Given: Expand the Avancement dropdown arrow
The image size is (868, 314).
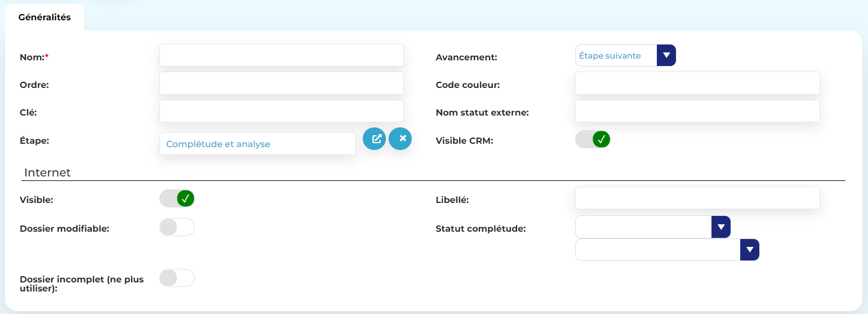Looking at the screenshot, I should click(x=666, y=55).
